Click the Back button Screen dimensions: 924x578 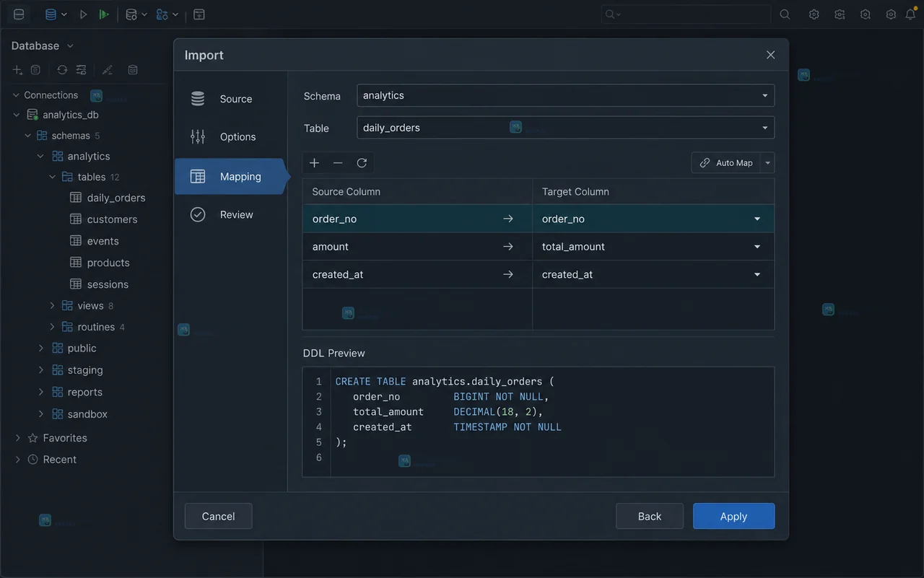click(650, 516)
